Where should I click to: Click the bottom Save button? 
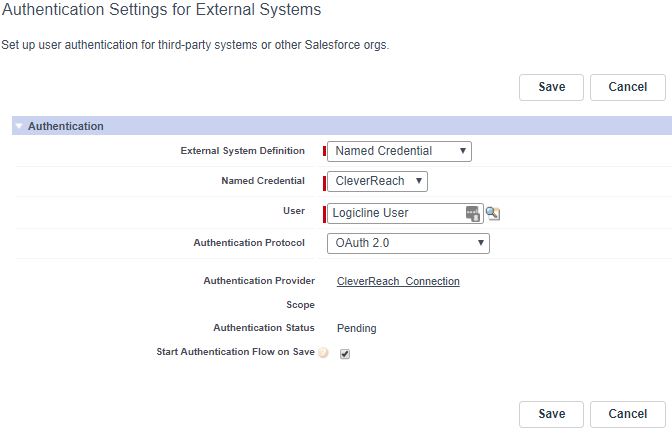[x=551, y=414]
